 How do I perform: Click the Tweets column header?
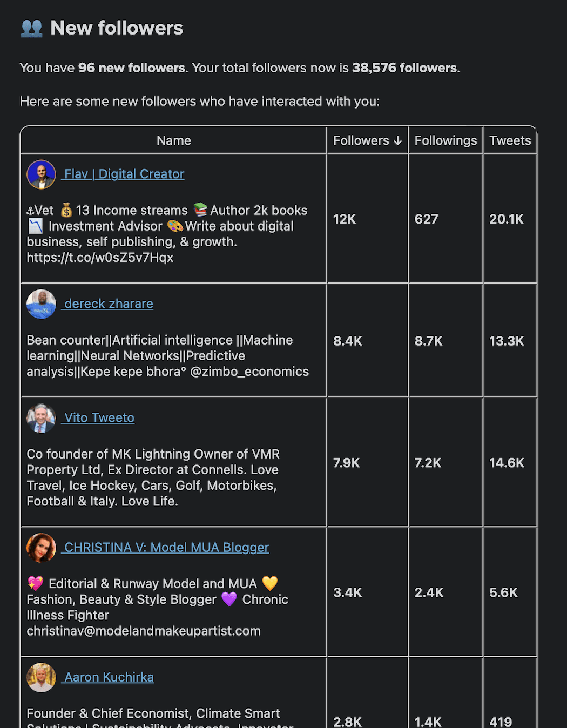tap(510, 140)
